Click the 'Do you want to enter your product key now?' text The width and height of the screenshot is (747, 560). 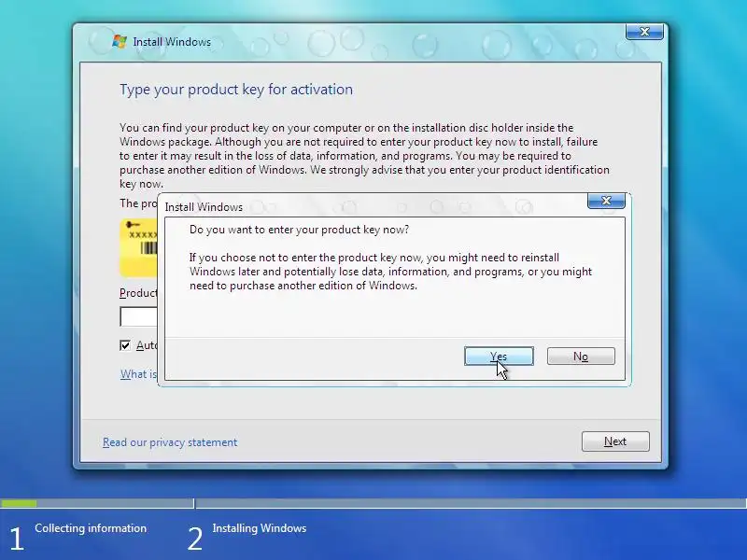click(299, 230)
